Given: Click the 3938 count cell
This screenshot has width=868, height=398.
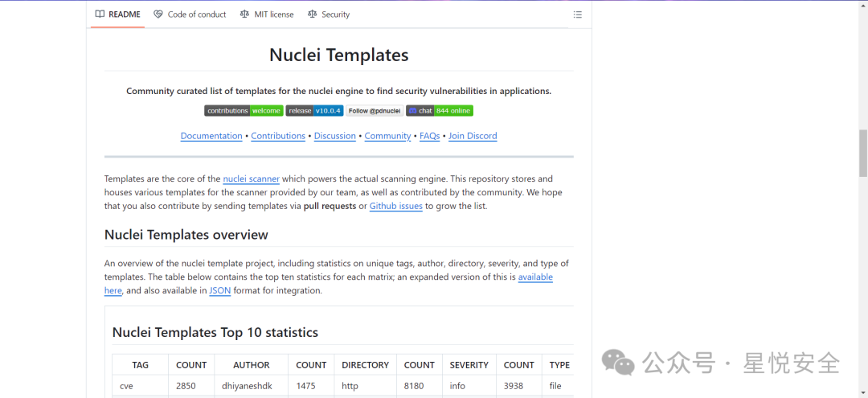Looking at the screenshot, I should pos(519,385).
